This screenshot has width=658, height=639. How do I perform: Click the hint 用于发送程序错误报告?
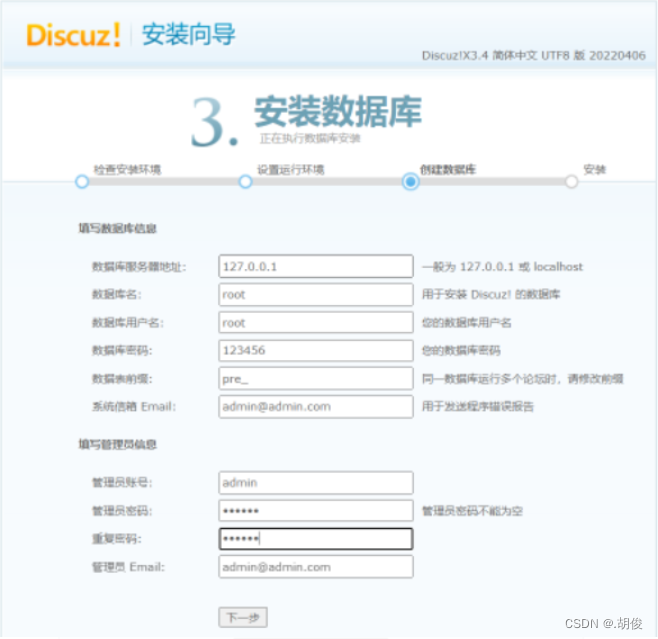478,407
